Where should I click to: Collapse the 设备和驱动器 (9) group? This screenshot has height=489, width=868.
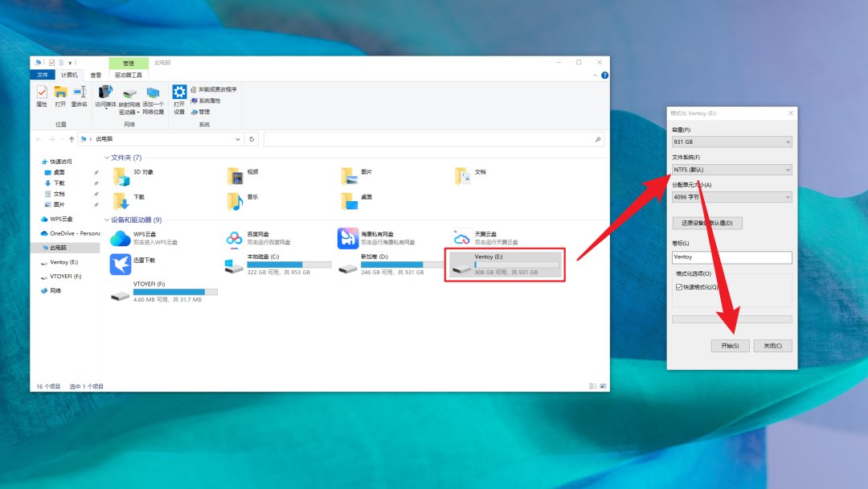(x=107, y=220)
